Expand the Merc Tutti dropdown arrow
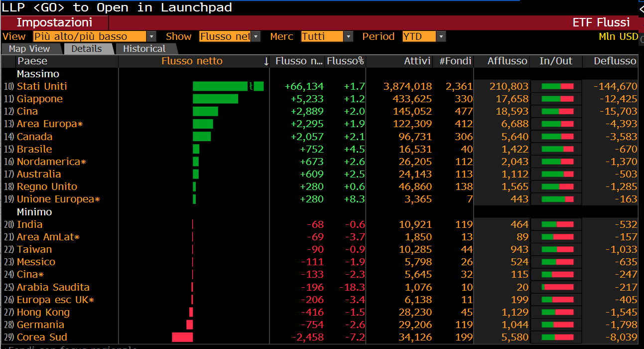Viewport: 644px width, 349px height. (349, 36)
